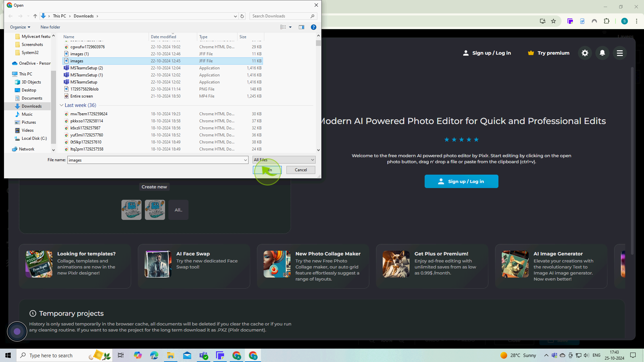Click the blue Sign up / Log in button

[462, 181]
